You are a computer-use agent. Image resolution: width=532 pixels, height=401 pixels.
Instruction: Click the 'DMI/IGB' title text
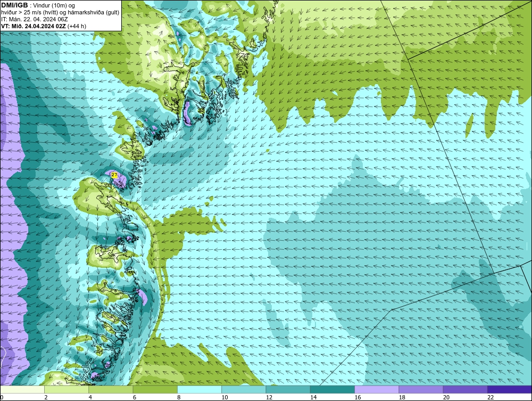pyautogui.click(x=14, y=5)
